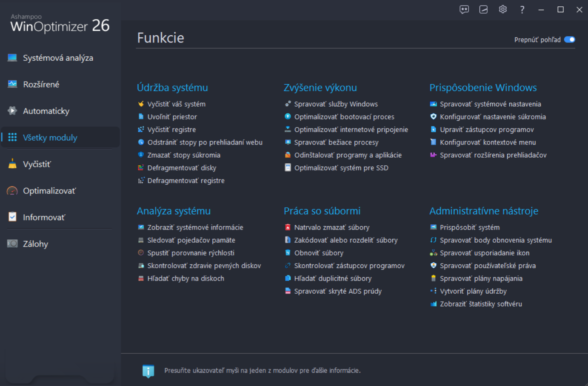Click the battery icon for Spravovať plány napájania

(433, 278)
